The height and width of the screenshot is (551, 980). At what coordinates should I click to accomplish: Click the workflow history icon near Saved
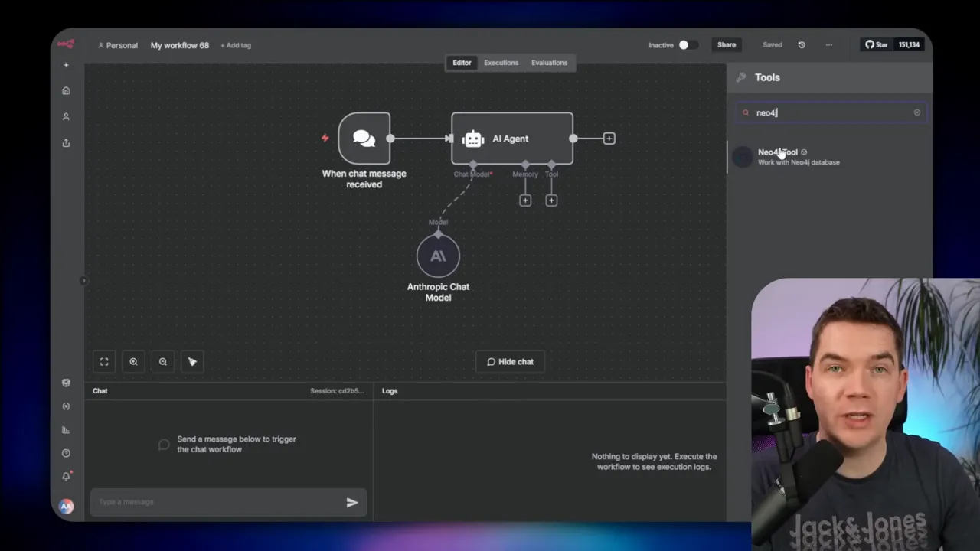[802, 44]
